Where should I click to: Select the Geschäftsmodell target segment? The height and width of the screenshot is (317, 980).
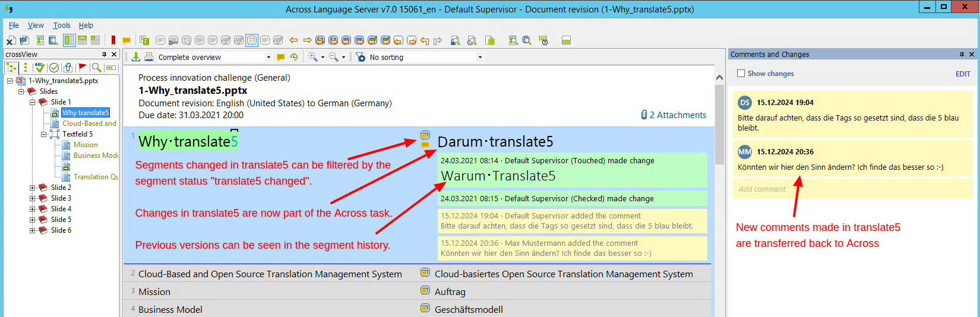469,309
